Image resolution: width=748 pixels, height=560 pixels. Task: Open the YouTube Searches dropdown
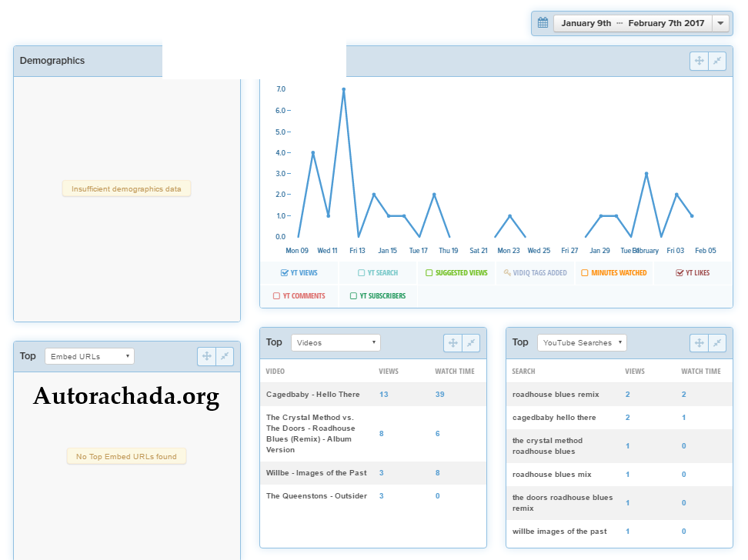coord(582,342)
